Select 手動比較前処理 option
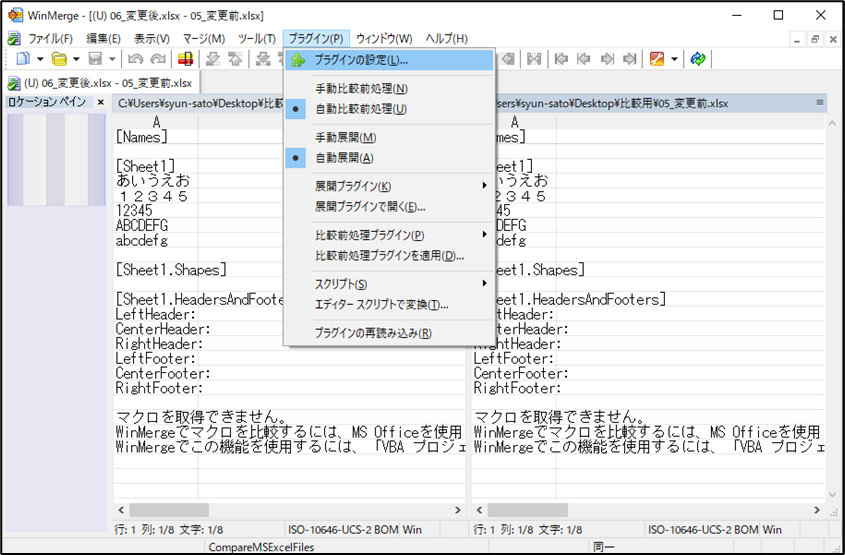Screen dimensions: 845x555 (361, 89)
